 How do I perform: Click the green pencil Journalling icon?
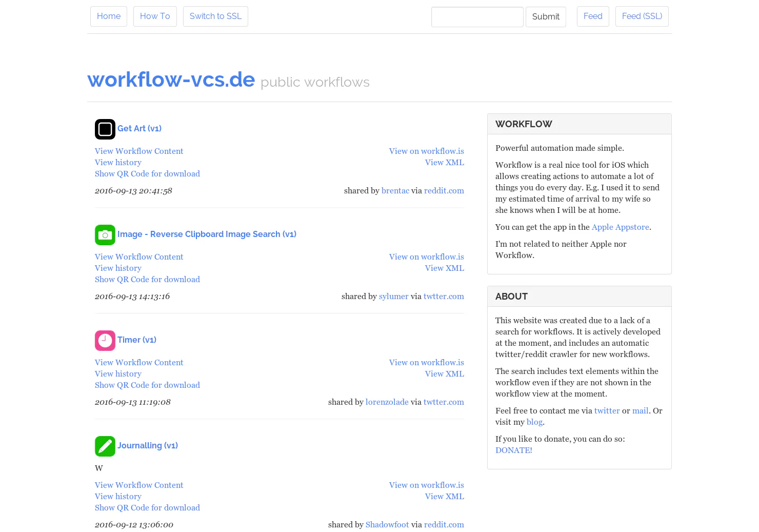(x=105, y=446)
